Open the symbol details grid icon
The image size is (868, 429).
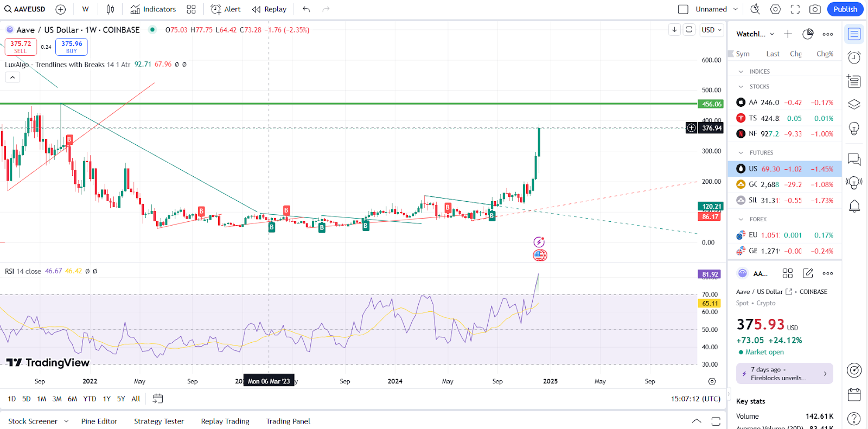pyautogui.click(x=788, y=273)
